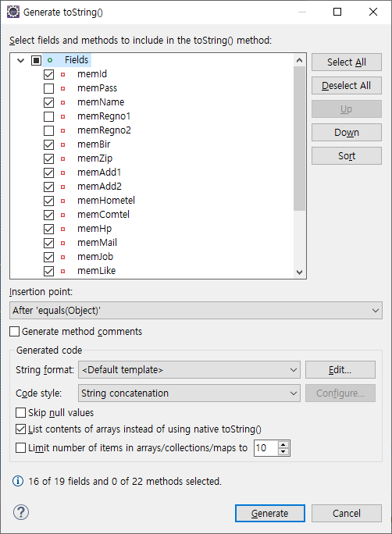Screen dimensions: 392x534
Task: Uncheck the memId field checkbox
Action: pos(48,74)
